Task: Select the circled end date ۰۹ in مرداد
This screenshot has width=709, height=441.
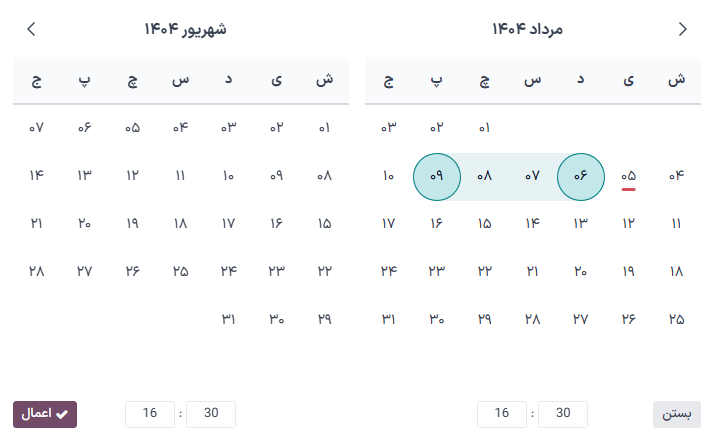Action: 437,176
